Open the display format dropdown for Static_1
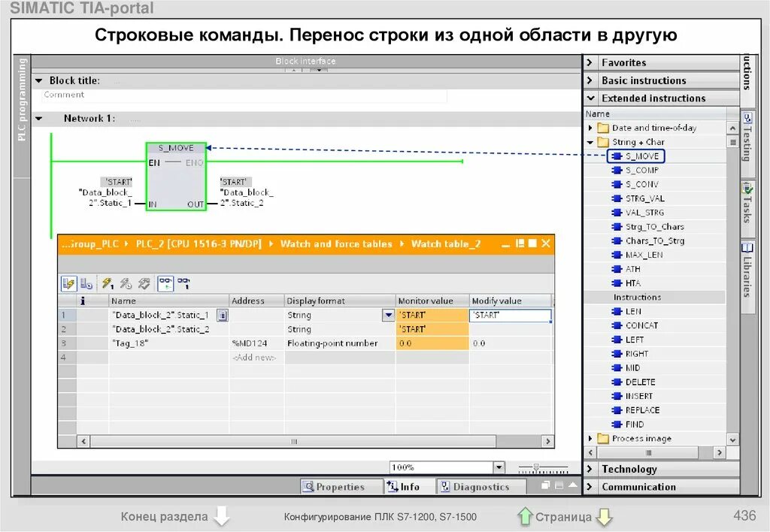770x532 pixels. coord(389,315)
